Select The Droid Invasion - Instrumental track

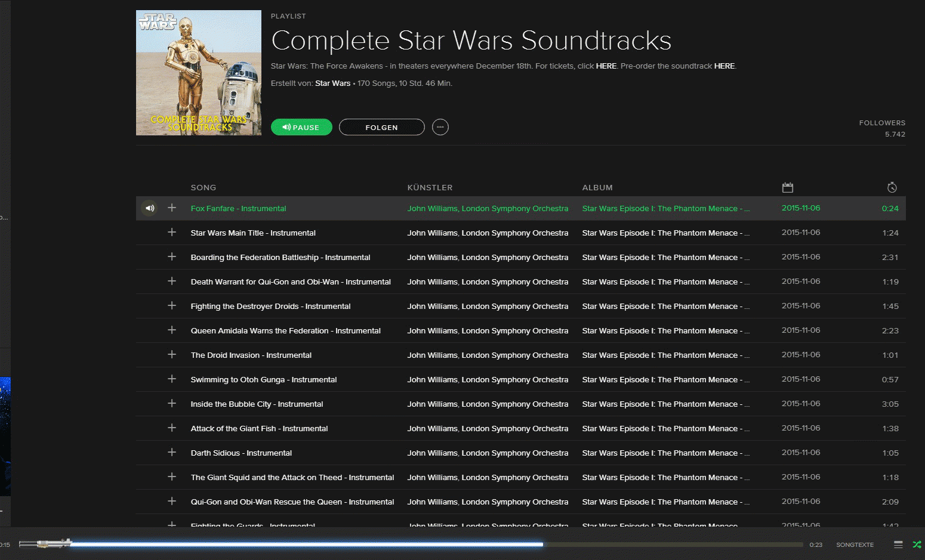251,355
